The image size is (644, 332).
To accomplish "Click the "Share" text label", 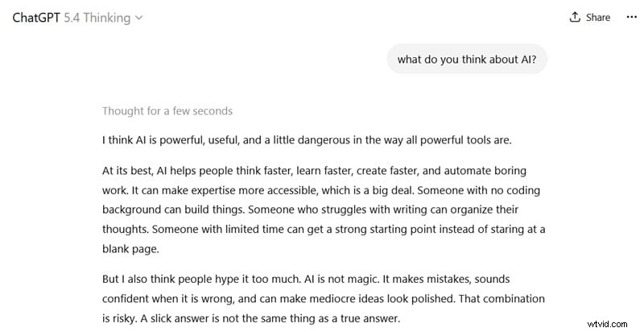I will click(x=598, y=17).
